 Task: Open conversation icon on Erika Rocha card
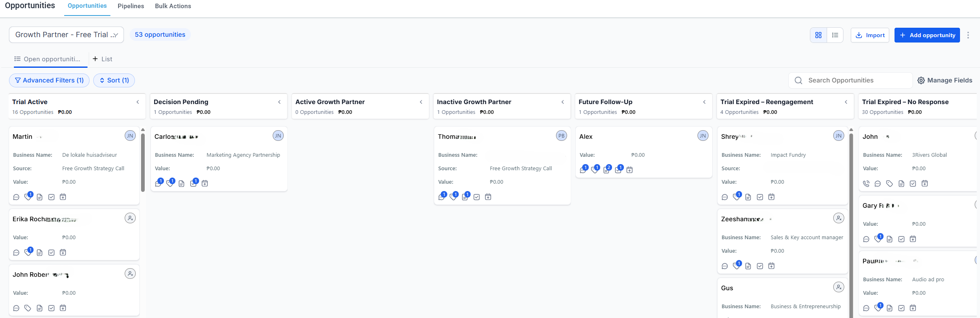click(x=16, y=253)
